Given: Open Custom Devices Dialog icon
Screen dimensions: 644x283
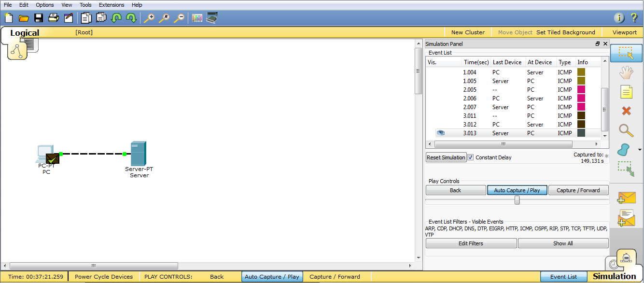Looking at the screenshot, I should pos(212,18).
